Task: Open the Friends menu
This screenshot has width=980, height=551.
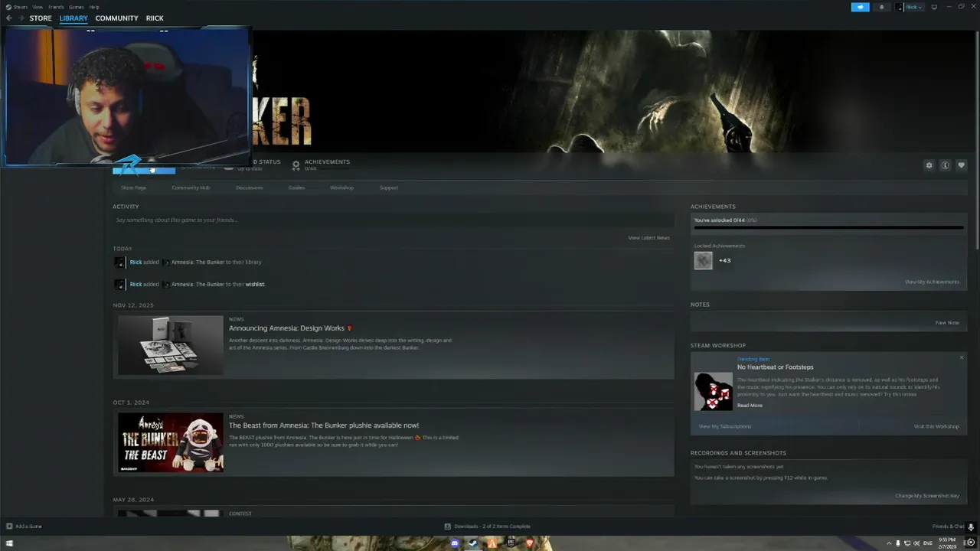Action: (56, 7)
